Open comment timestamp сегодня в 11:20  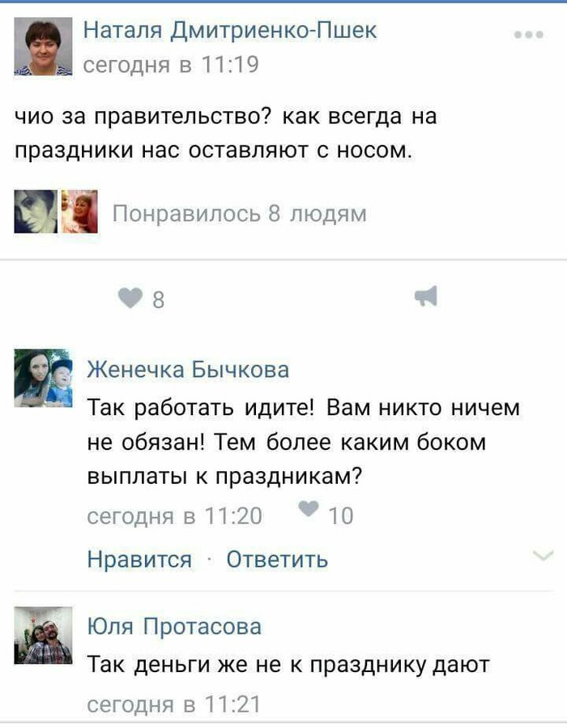tap(174, 516)
